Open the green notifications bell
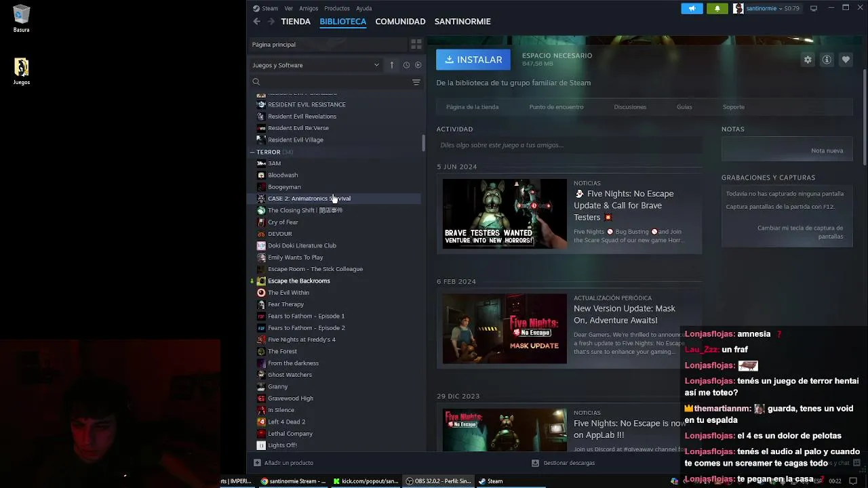868x488 pixels. point(717,8)
